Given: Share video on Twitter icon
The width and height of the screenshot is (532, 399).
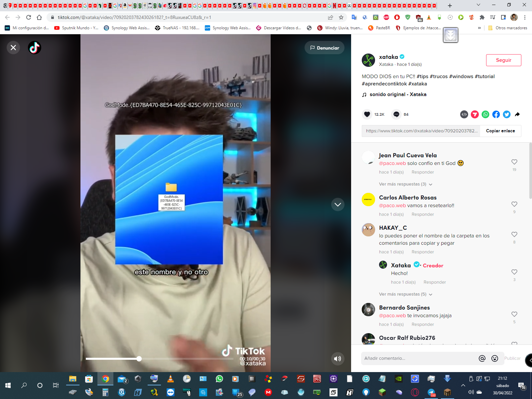Looking at the screenshot, I should click(507, 114).
